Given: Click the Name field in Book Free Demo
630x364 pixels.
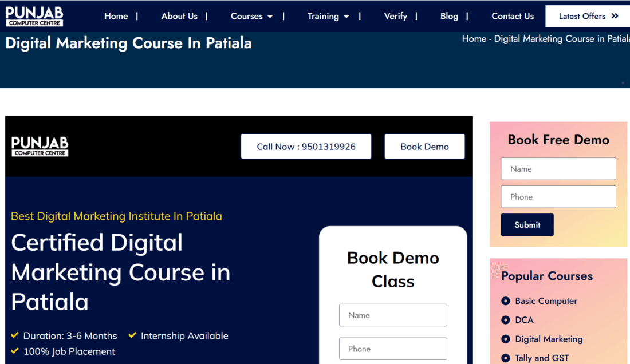Looking at the screenshot, I should (x=558, y=169).
